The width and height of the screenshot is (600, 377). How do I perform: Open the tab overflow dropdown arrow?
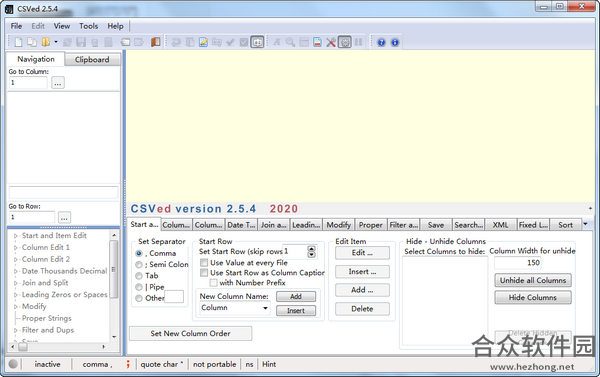pyautogui.click(x=585, y=224)
